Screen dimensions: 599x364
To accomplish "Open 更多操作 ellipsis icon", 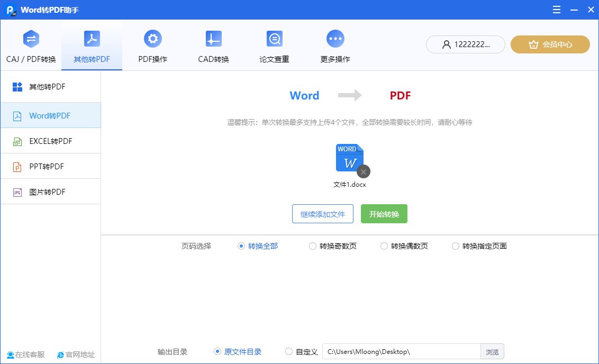I will point(335,39).
